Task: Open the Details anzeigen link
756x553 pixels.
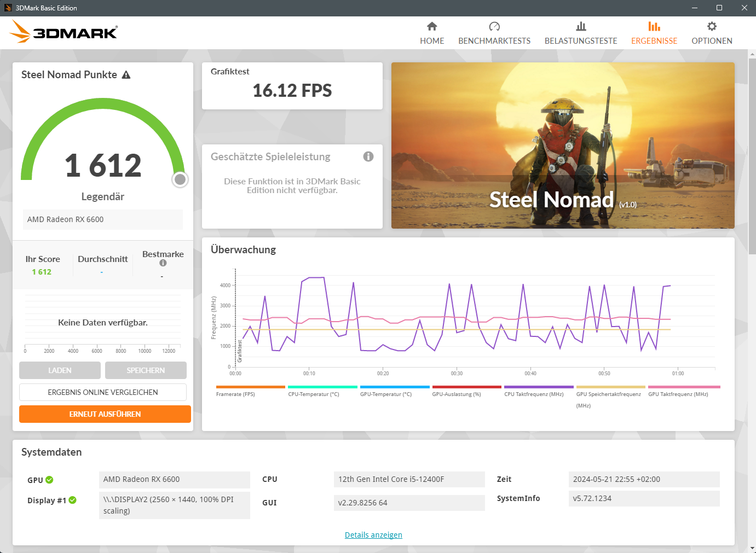Action: [373, 535]
